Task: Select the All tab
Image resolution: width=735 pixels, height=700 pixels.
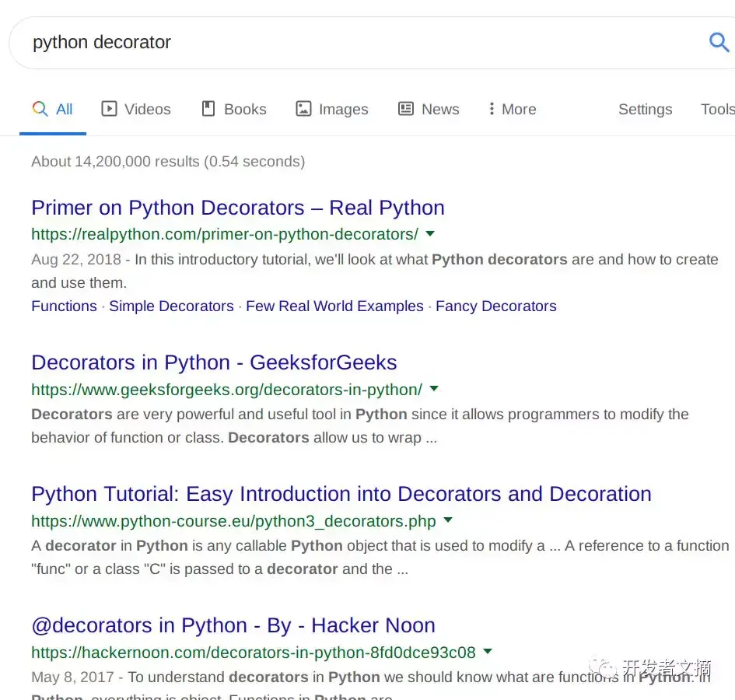Action: pos(53,110)
